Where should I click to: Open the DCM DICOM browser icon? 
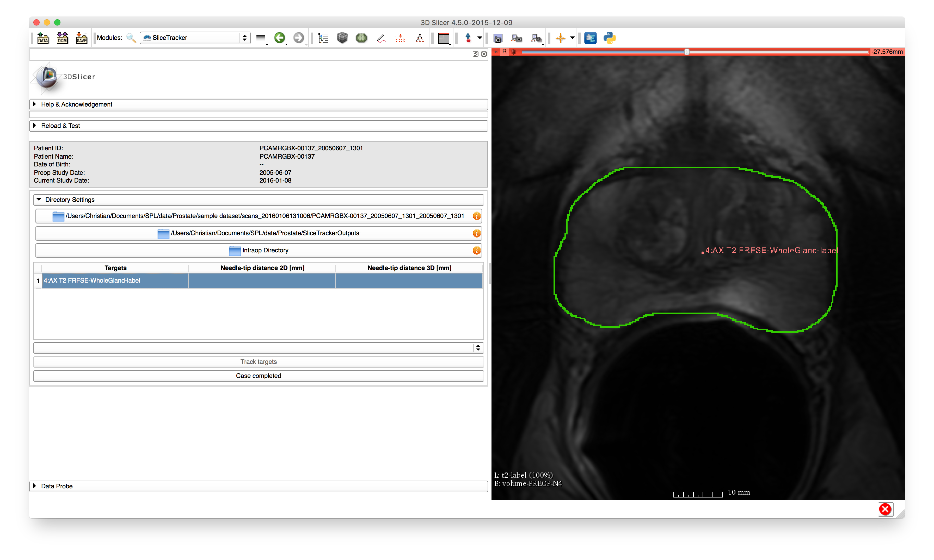[x=62, y=38]
